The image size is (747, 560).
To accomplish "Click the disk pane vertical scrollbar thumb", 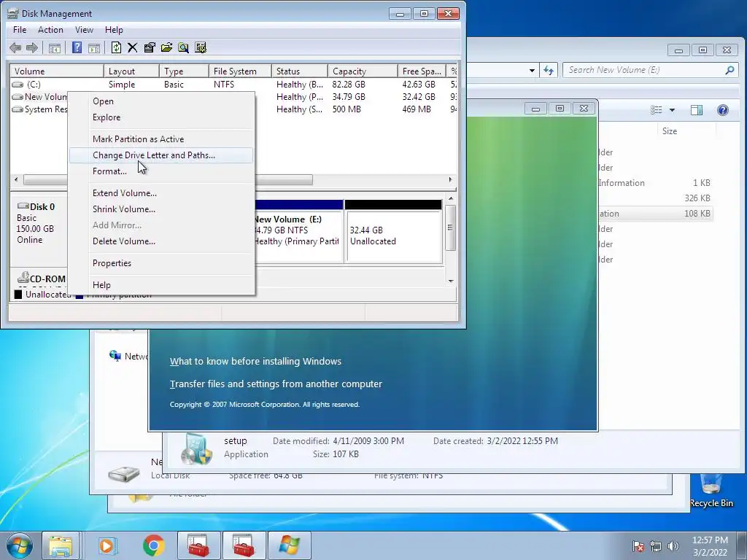I will (450, 227).
